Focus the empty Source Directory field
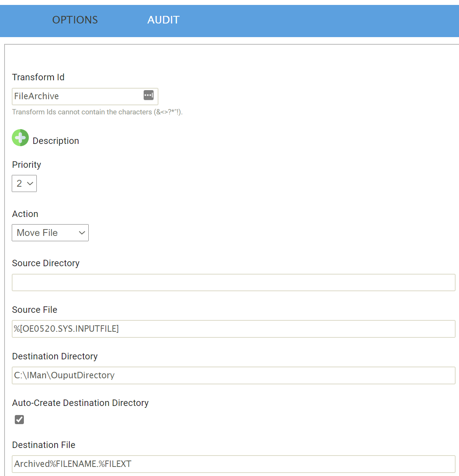Viewport: 459px width, 476px height. point(233,282)
